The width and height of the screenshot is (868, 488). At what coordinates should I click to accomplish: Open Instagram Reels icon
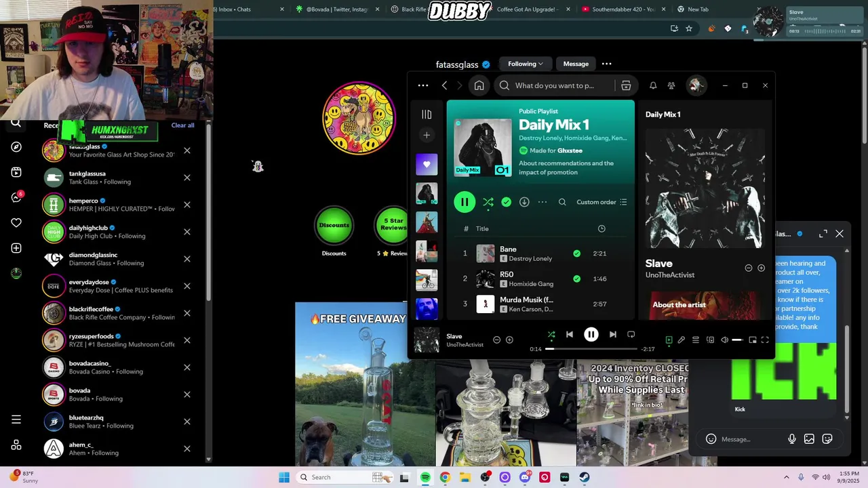16,172
